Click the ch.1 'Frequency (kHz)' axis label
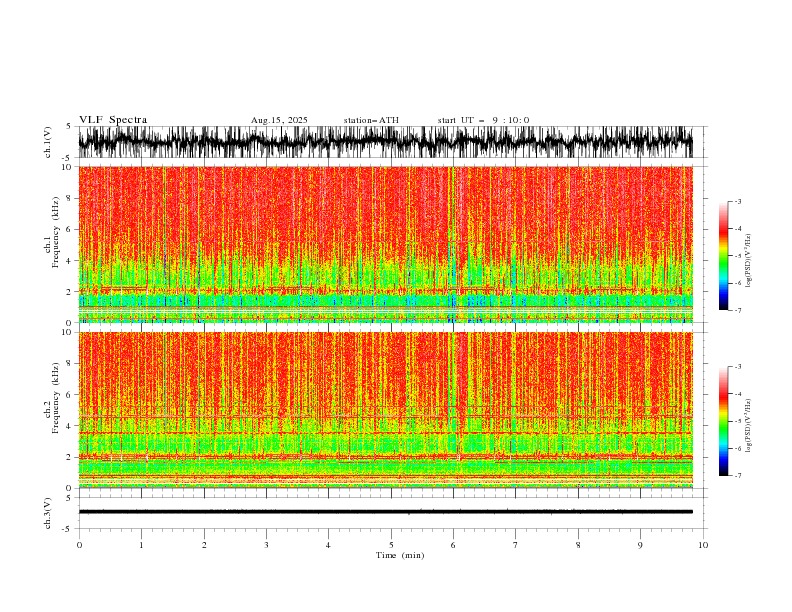Image resolution: width=792 pixels, height=612 pixels. point(56,232)
